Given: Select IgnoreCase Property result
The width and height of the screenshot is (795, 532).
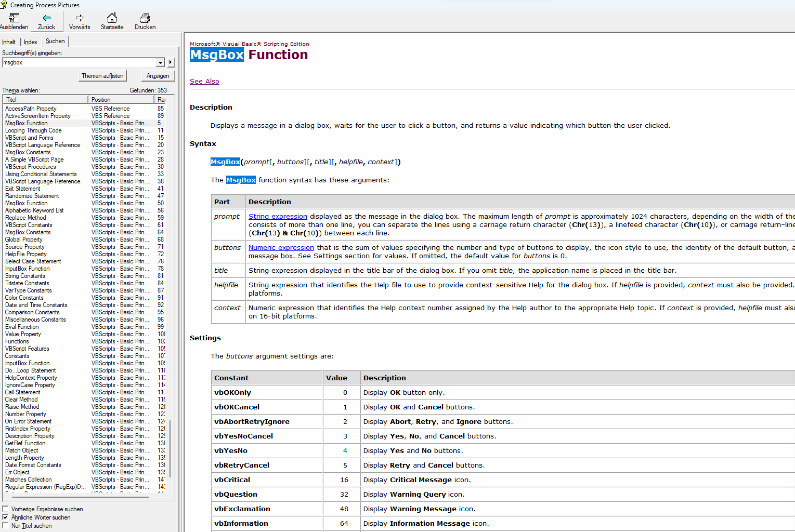Looking at the screenshot, I should point(30,385).
